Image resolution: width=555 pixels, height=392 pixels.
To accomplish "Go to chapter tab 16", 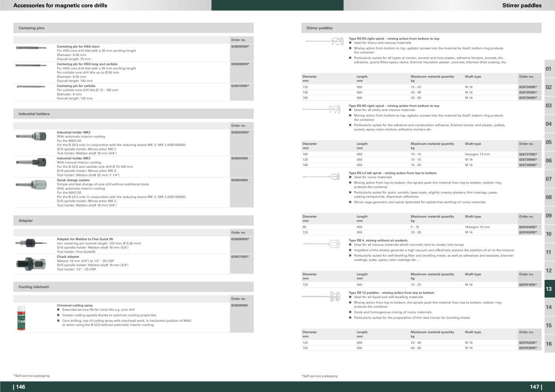I will click(549, 344).
